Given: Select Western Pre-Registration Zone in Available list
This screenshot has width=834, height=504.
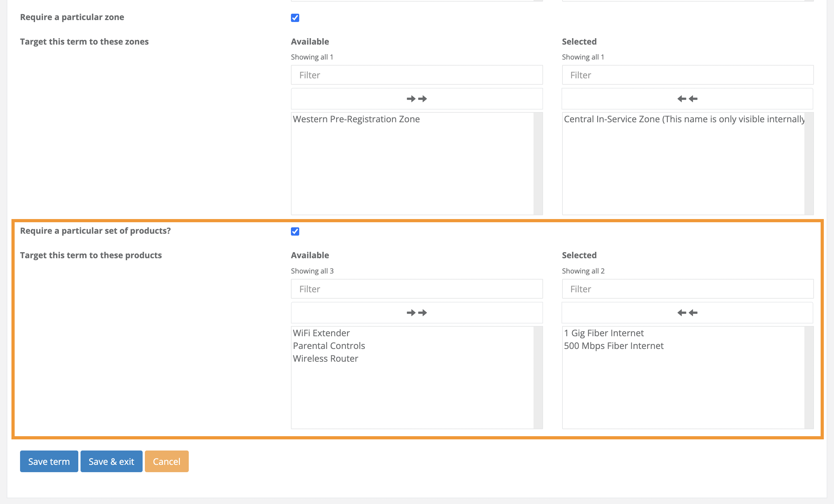Looking at the screenshot, I should pyautogui.click(x=356, y=119).
